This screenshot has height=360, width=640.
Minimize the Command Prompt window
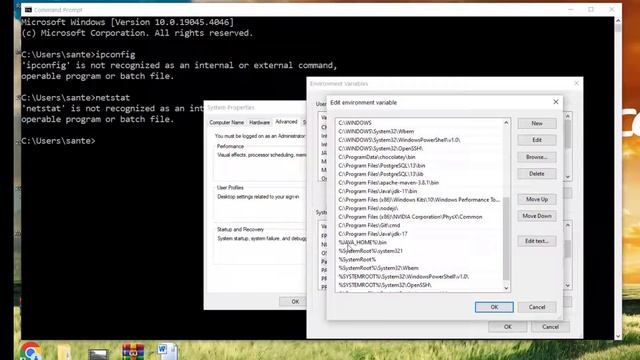(x=571, y=9)
